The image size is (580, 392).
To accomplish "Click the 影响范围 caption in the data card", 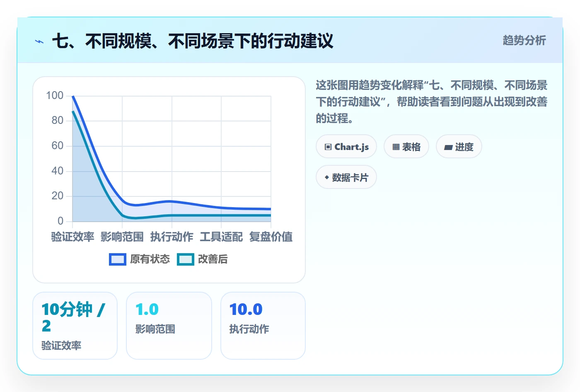I will click(155, 329).
